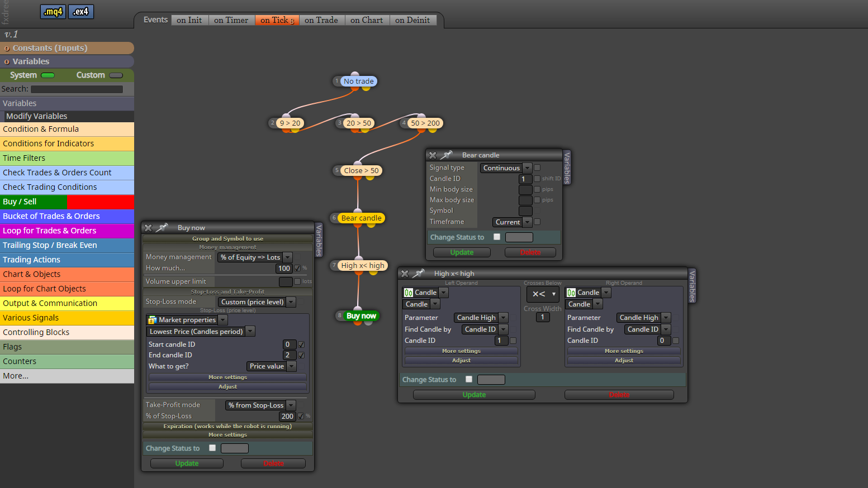Switch to the on Timer events tab
Image resolution: width=868 pixels, height=488 pixels.
(231, 20)
